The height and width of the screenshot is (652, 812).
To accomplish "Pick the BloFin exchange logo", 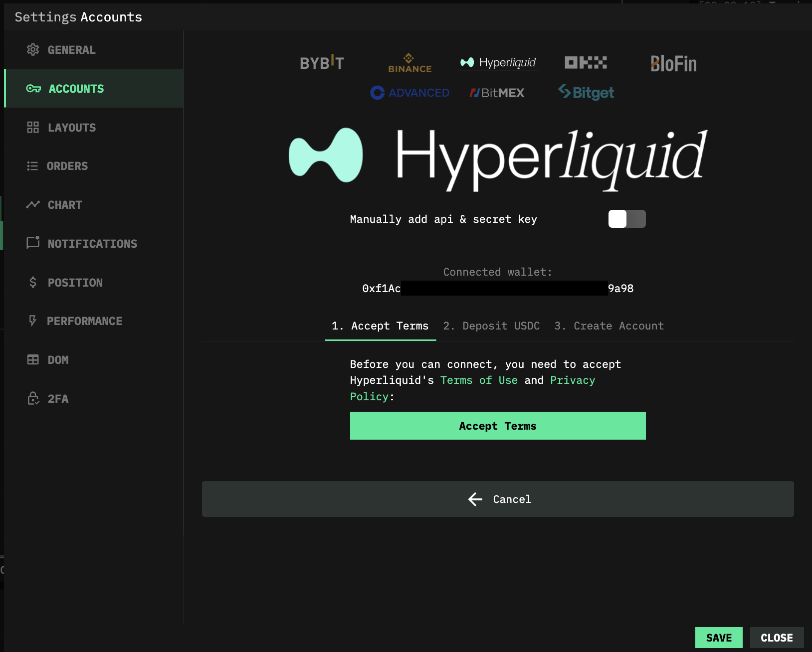I will [673, 64].
